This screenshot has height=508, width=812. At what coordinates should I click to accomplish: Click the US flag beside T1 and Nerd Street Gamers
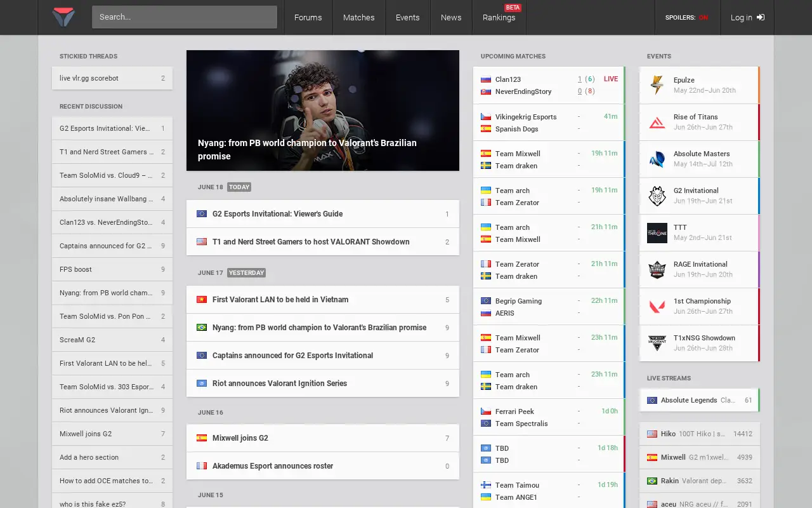[202, 242]
